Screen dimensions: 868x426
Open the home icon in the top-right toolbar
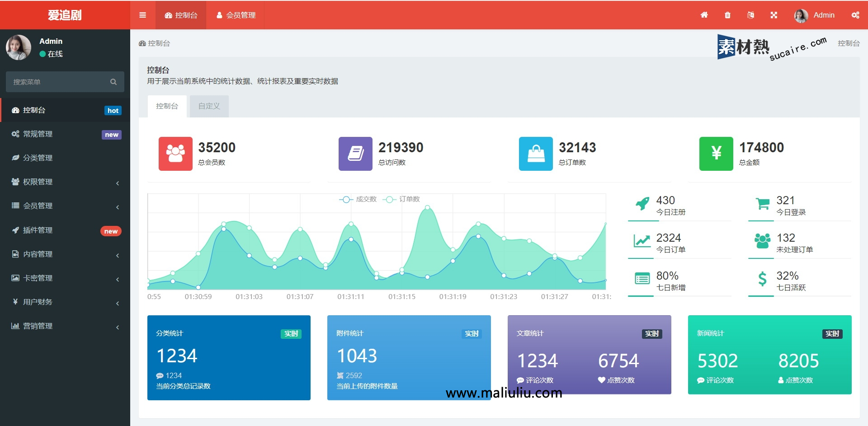point(704,15)
